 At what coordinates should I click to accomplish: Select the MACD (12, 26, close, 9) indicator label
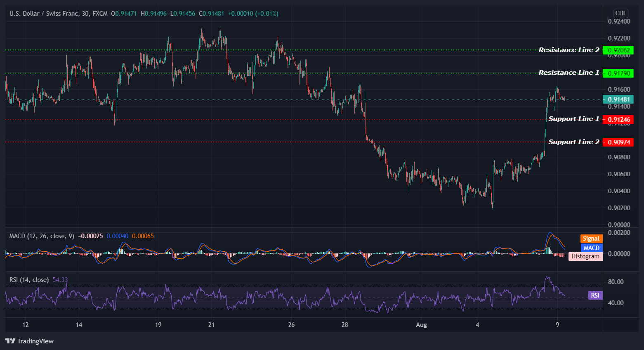41,236
